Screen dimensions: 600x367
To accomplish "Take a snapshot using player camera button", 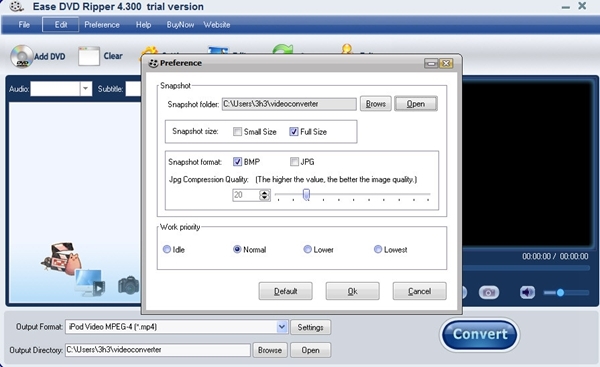I will pos(489,293).
